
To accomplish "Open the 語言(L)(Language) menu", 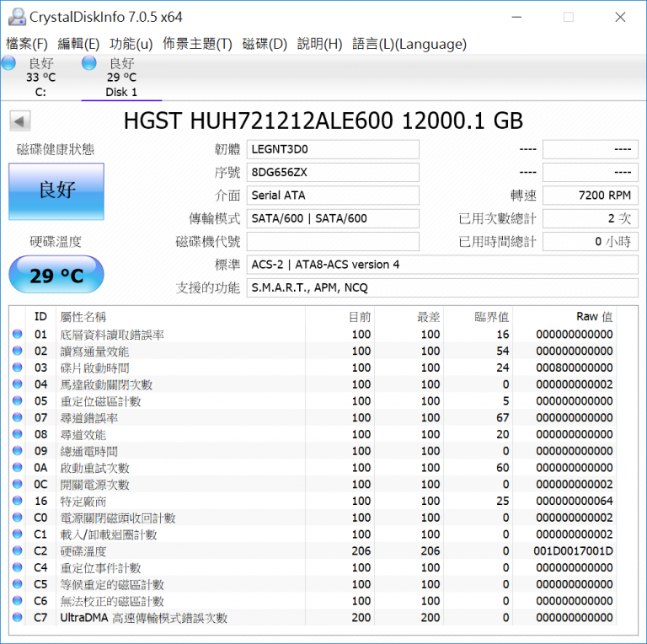I will (409, 44).
